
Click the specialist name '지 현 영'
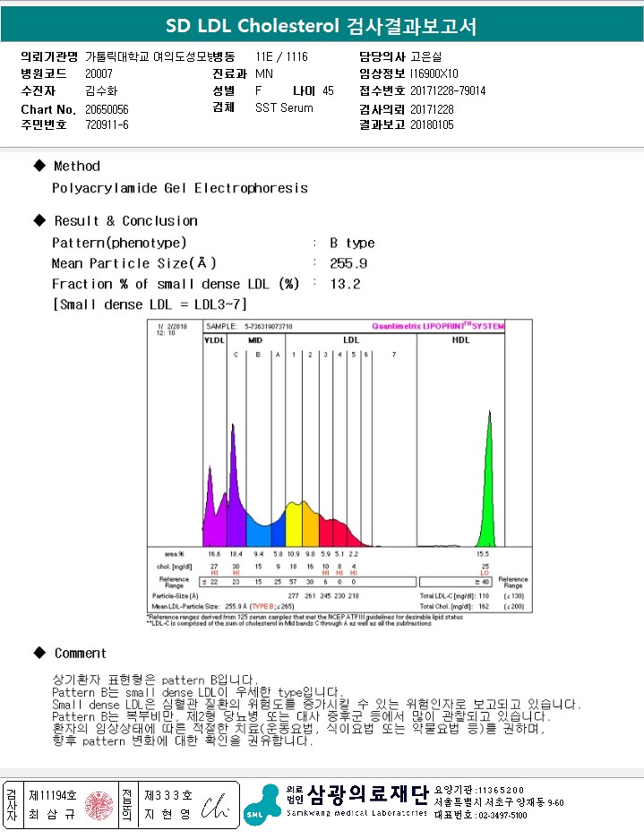coord(167,815)
